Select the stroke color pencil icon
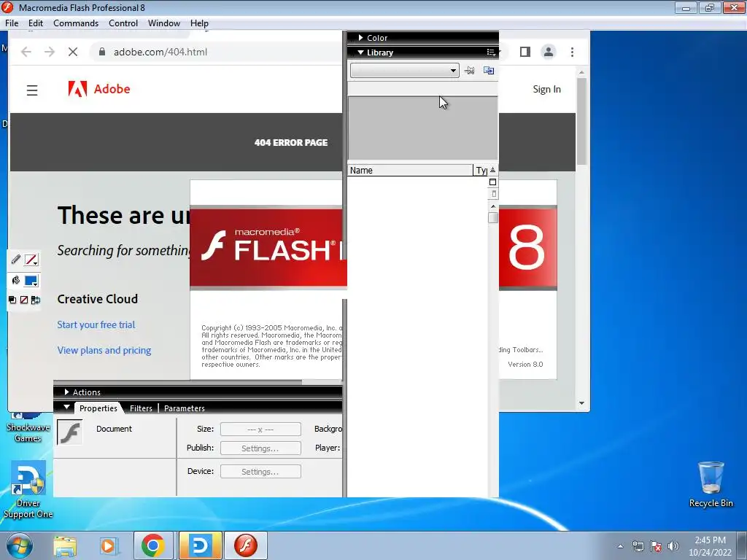This screenshot has height=560, width=747. point(16,260)
